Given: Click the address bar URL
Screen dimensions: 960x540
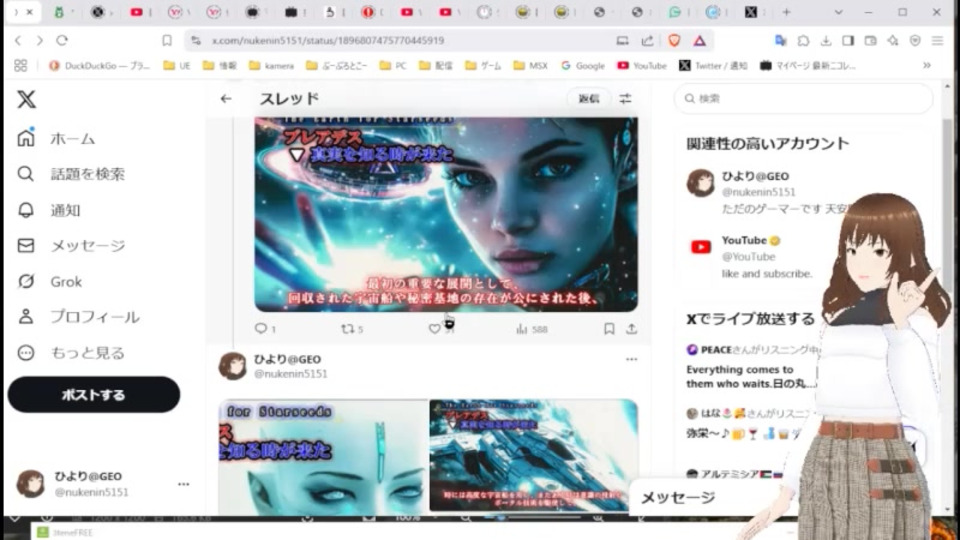Looking at the screenshot, I should 328,40.
